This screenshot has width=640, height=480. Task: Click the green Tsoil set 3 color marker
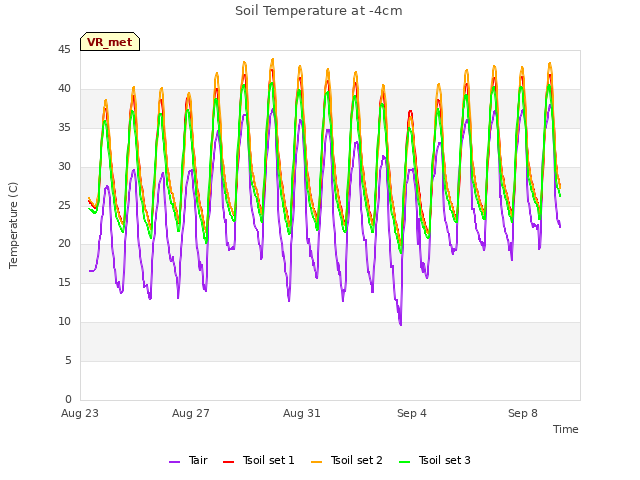pos(404,462)
